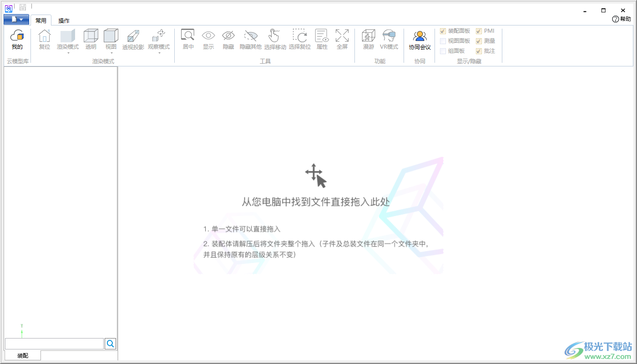Viewport: 637px width, 364px height.
Task: Click the 选择复位 selection reset tool
Action: pos(300,40)
